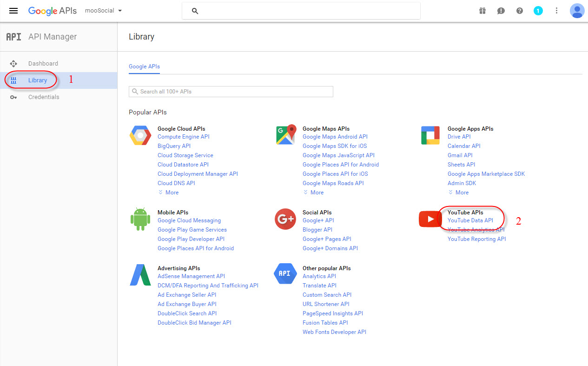Open the mooSocial project dropdown
The width and height of the screenshot is (588, 366).
coord(103,11)
